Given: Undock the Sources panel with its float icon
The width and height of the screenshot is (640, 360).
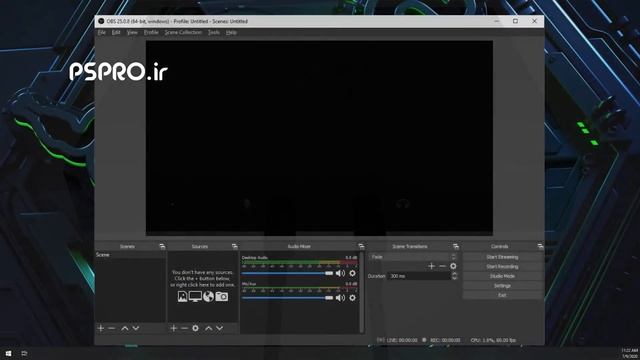Looking at the screenshot, I should pyautogui.click(x=234, y=246).
